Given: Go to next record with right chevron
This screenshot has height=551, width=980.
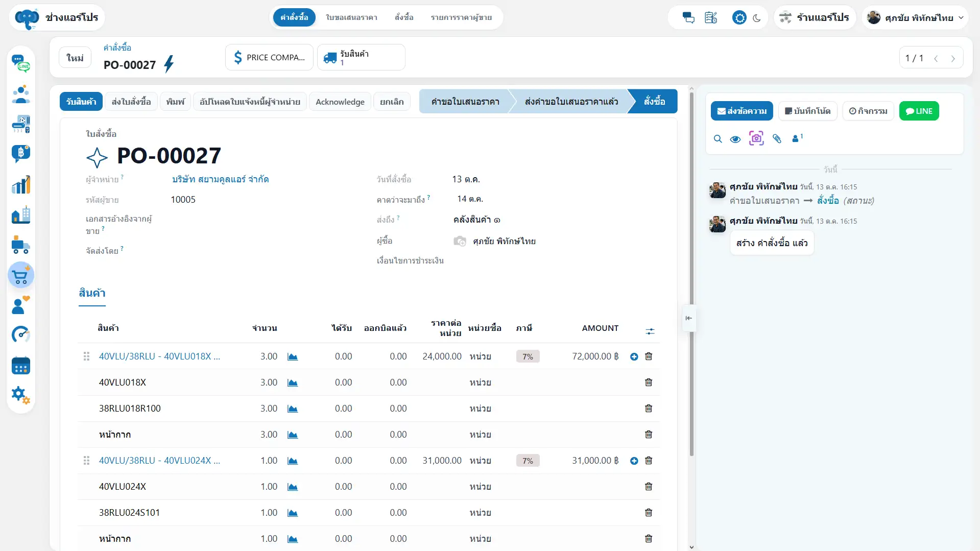Looking at the screenshot, I should [953, 58].
